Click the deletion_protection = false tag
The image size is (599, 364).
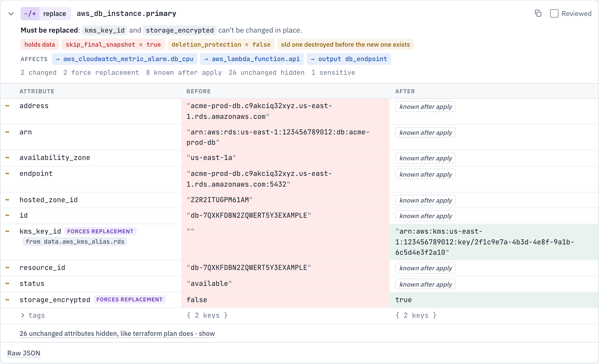point(221,44)
